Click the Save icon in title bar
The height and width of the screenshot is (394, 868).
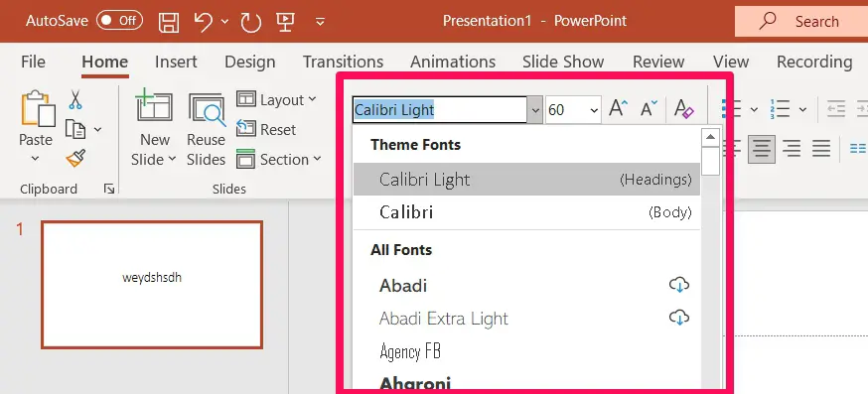[x=169, y=22]
